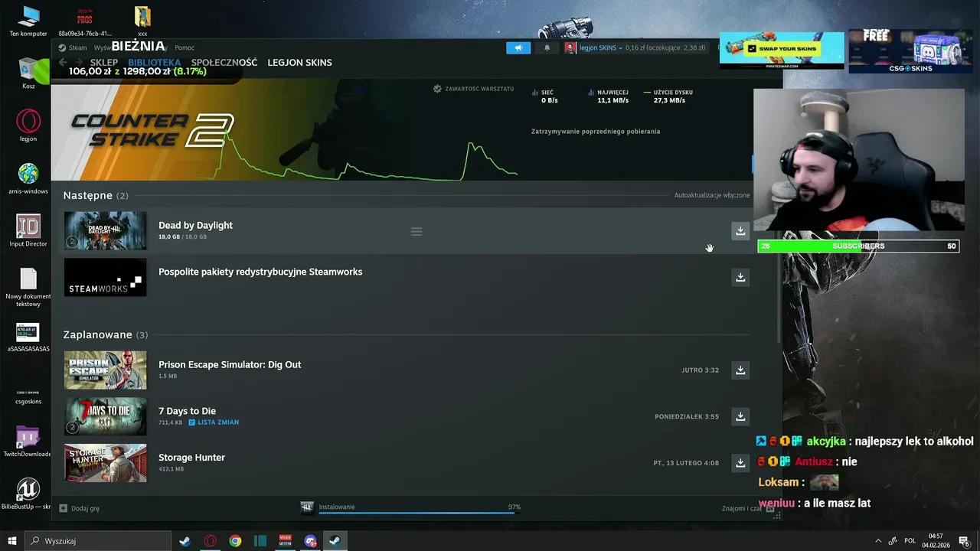
Task: Open the amis-windows desktop icon
Action: (x=28, y=179)
